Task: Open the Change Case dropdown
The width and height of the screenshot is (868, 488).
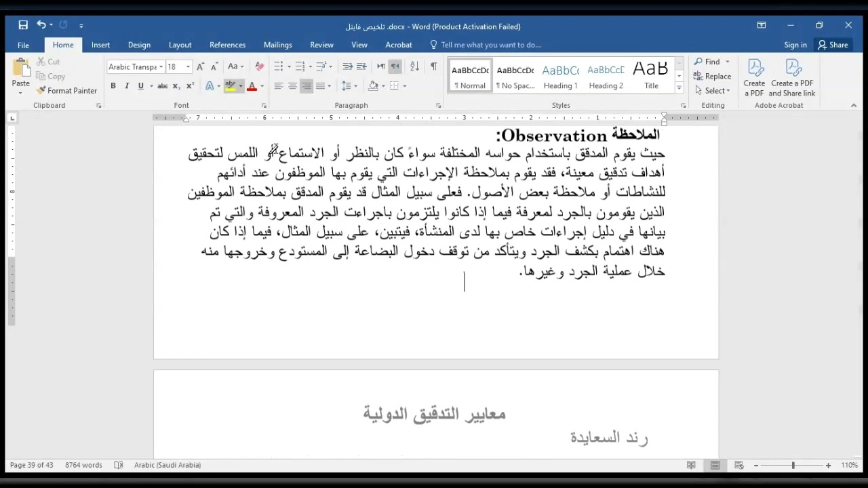Action: (x=235, y=67)
